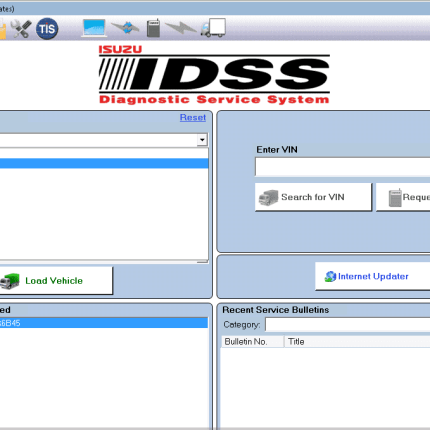This screenshot has height=430, width=430.
Task: Open the wrench and screwdriver tools icon
Action: point(21,29)
